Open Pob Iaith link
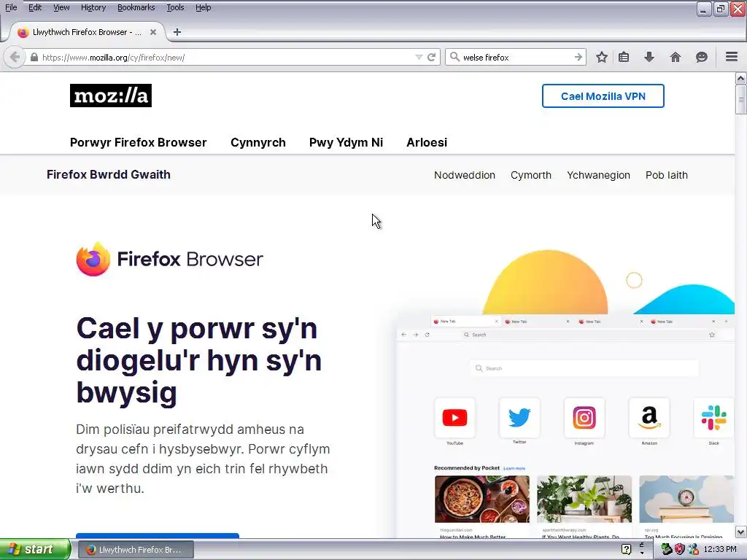The width and height of the screenshot is (747, 560). point(667,175)
